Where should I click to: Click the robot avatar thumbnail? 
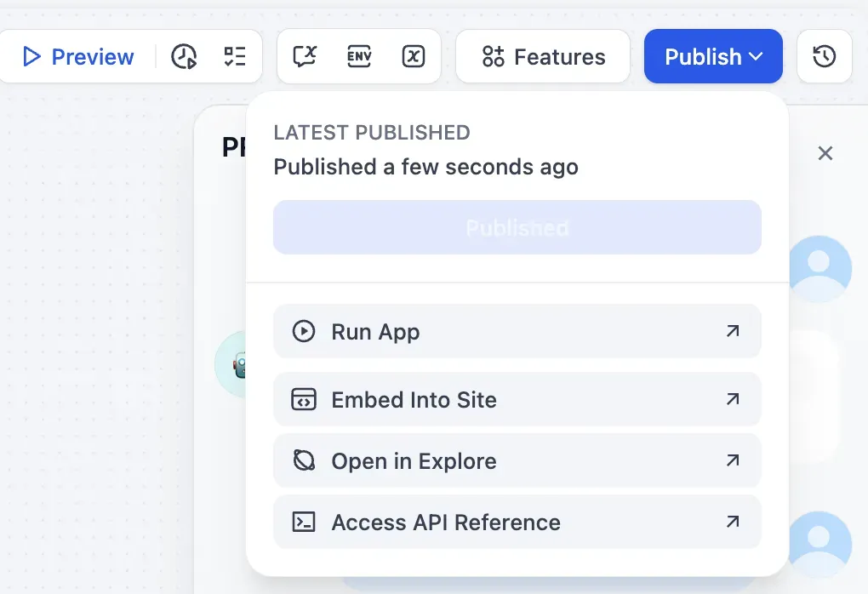click(x=238, y=364)
